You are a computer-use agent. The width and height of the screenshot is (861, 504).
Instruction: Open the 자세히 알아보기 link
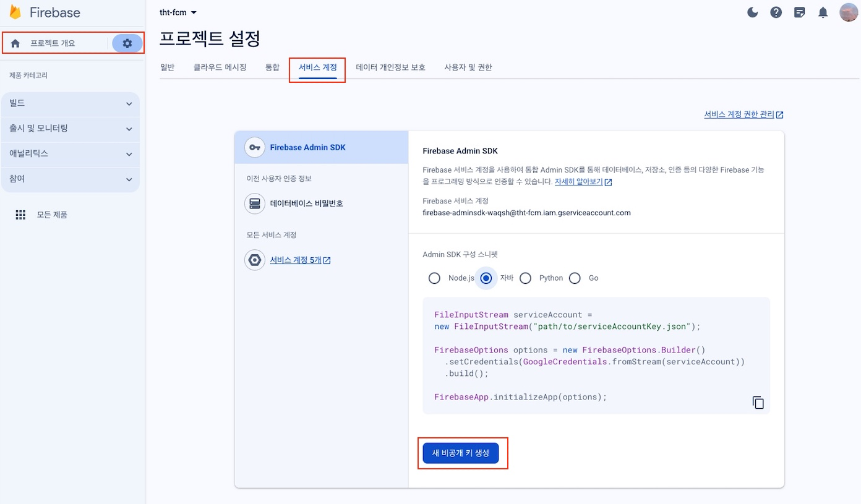(x=578, y=182)
